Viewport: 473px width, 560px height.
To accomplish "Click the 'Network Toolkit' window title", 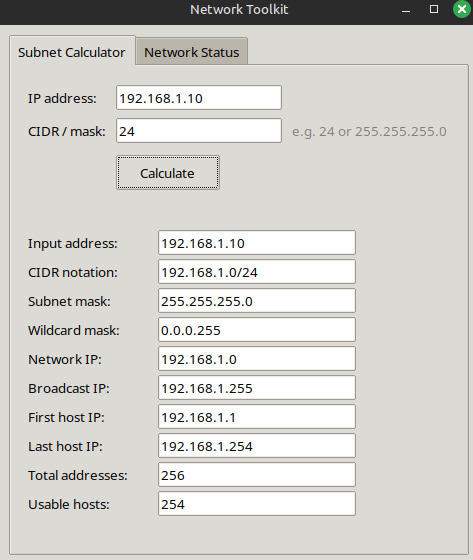I will [239, 10].
